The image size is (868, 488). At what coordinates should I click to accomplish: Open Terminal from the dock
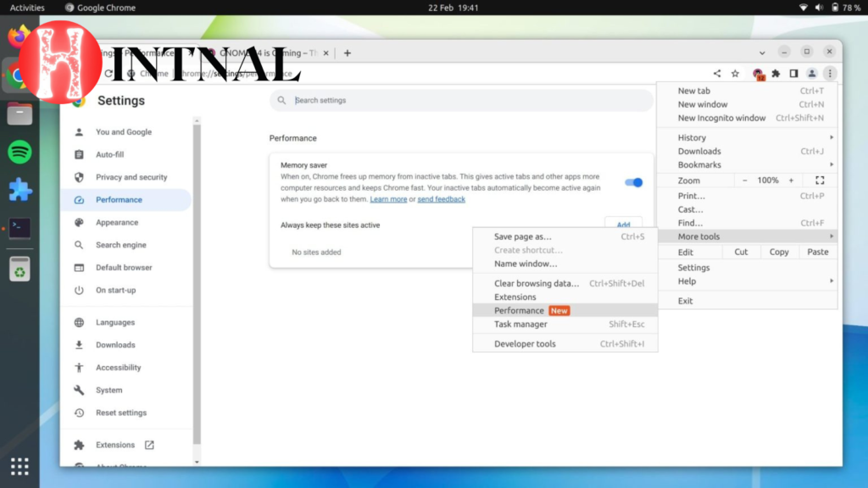[19, 228]
